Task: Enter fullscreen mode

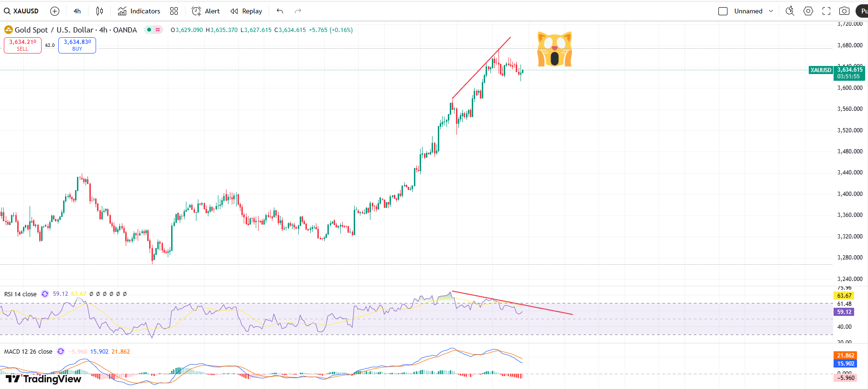Action: (x=826, y=11)
